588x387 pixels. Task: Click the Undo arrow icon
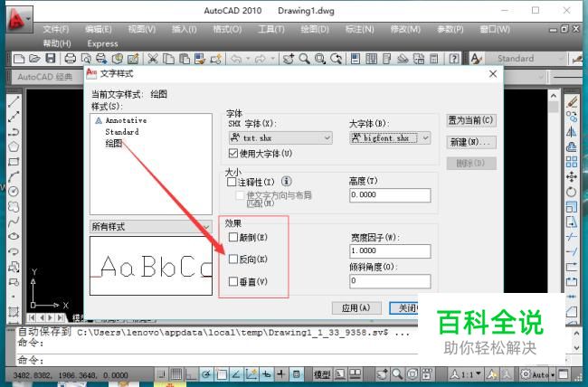[236, 59]
